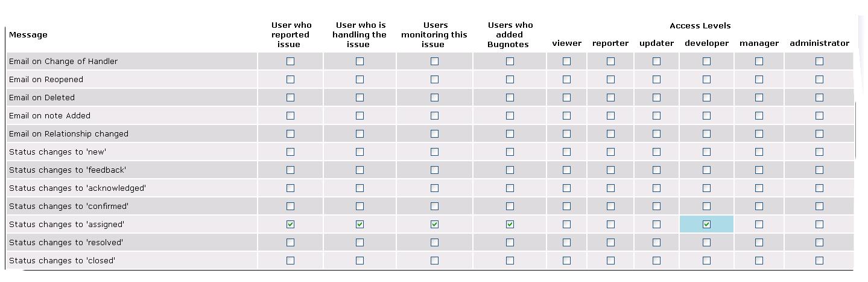Enable handler-user checkbox for Email on Reopened

pyautogui.click(x=360, y=79)
